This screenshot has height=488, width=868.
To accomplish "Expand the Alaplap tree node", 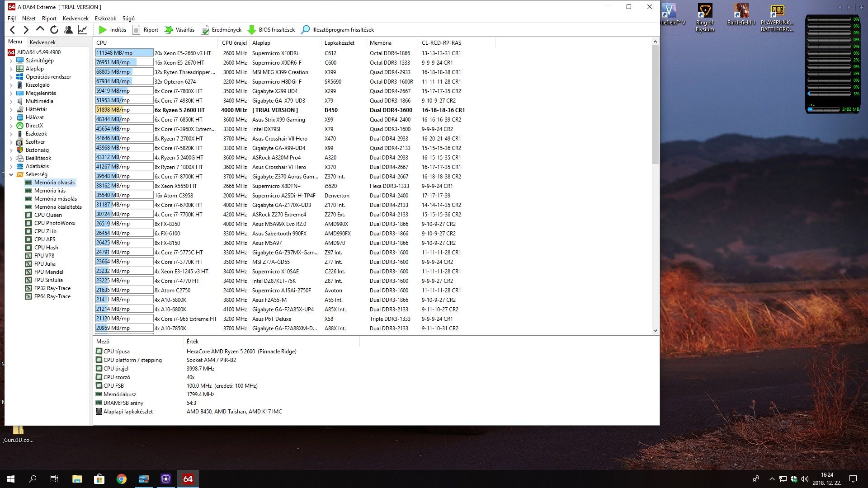I will click(x=11, y=69).
